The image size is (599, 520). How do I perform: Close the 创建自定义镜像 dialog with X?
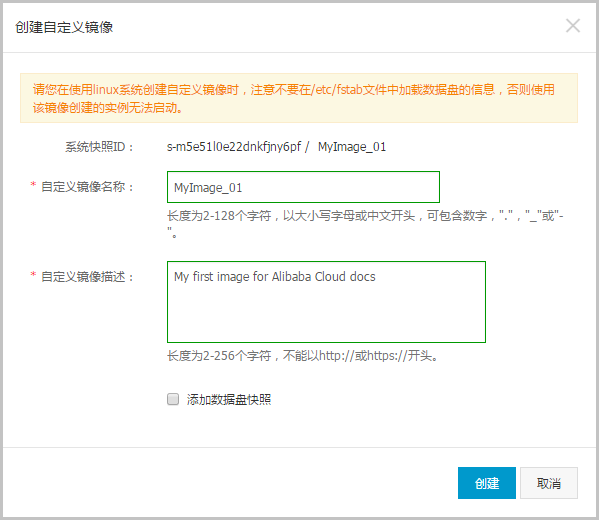pyautogui.click(x=573, y=26)
